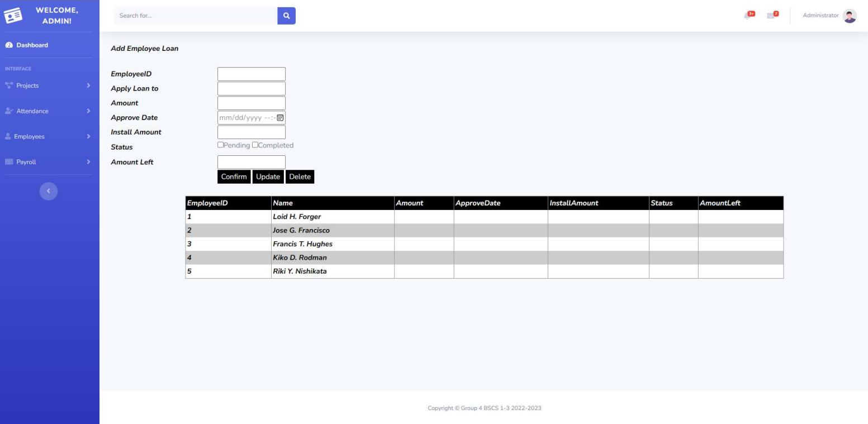Expand the Projects menu chevron

88,85
